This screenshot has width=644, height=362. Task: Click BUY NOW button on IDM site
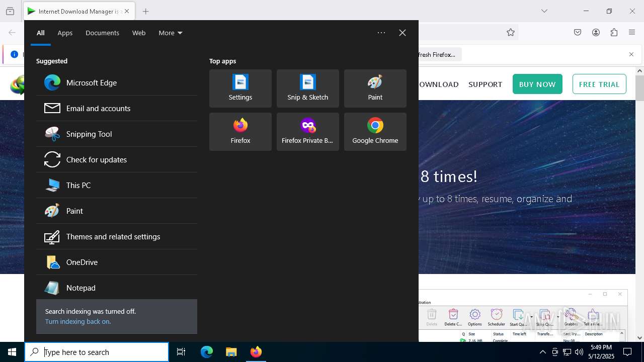(x=537, y=84)
